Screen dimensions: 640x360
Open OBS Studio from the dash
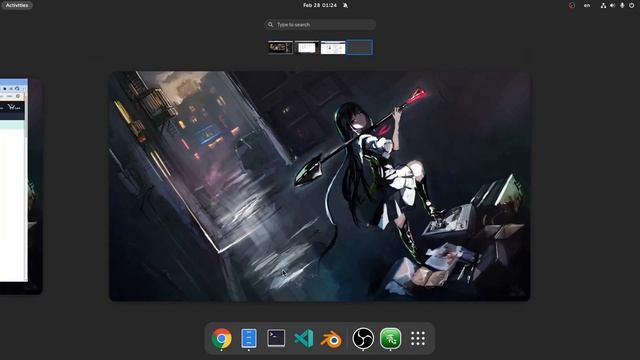[x=363, y=338]
